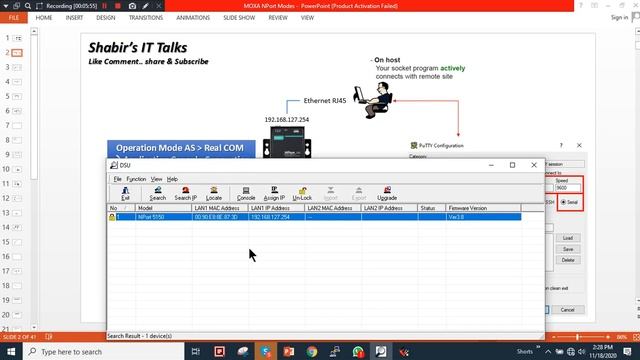Open the PowerPoint FILE tab
Image resolution: width=640 pixels, height=360 pixels.
[x=13, y=18]
